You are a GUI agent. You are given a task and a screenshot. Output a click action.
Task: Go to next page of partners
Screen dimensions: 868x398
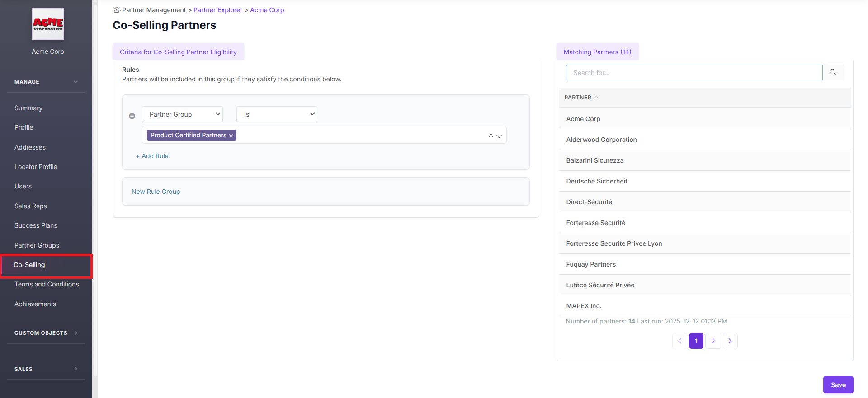[x=730, y=341]
